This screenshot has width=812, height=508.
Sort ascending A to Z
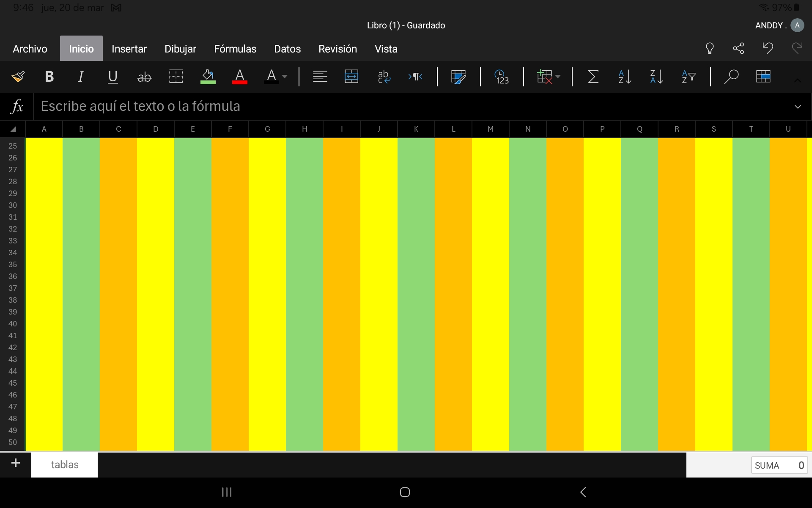[x=625, y=77]
